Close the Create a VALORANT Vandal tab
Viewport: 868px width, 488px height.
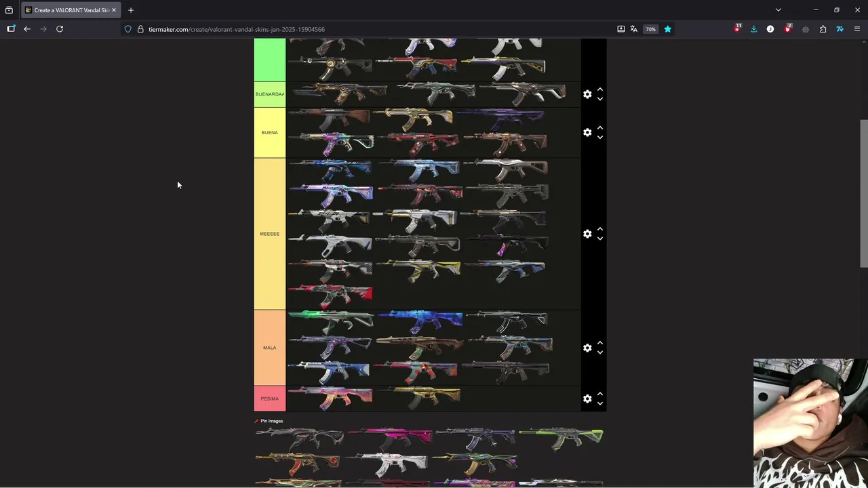114,10
